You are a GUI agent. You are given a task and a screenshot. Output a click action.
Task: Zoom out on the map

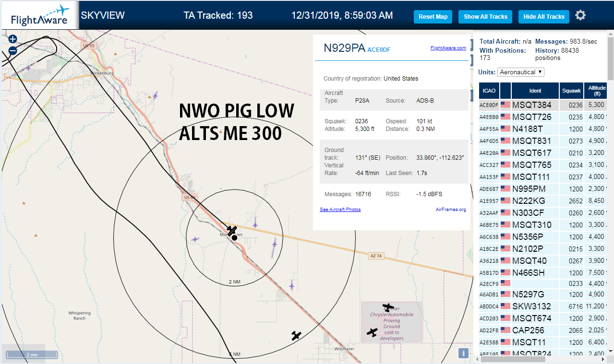pos(13,50)
